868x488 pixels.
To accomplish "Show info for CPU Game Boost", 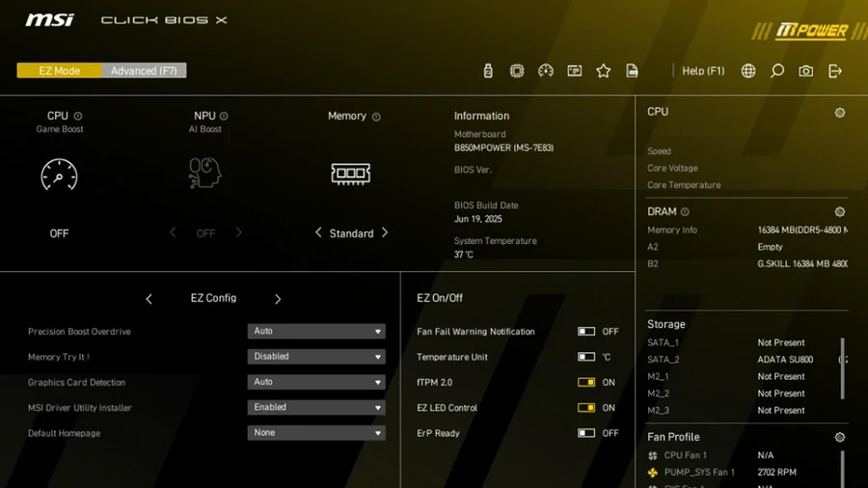I will pos(78,116).
